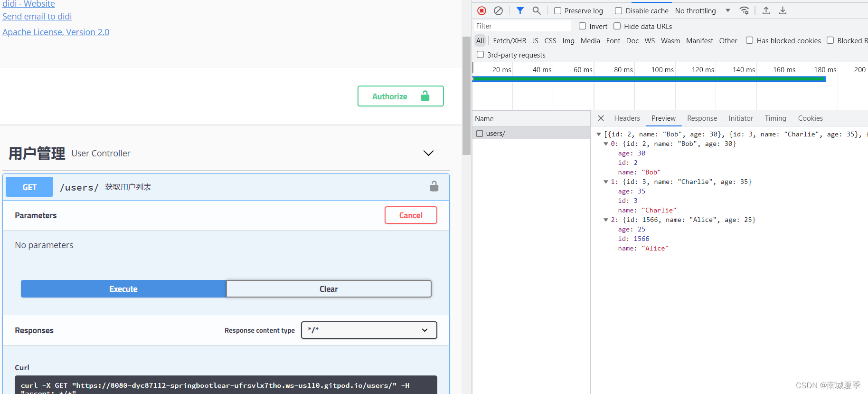
Task: Filter by Media requests
Action: [x=590, y=41]
